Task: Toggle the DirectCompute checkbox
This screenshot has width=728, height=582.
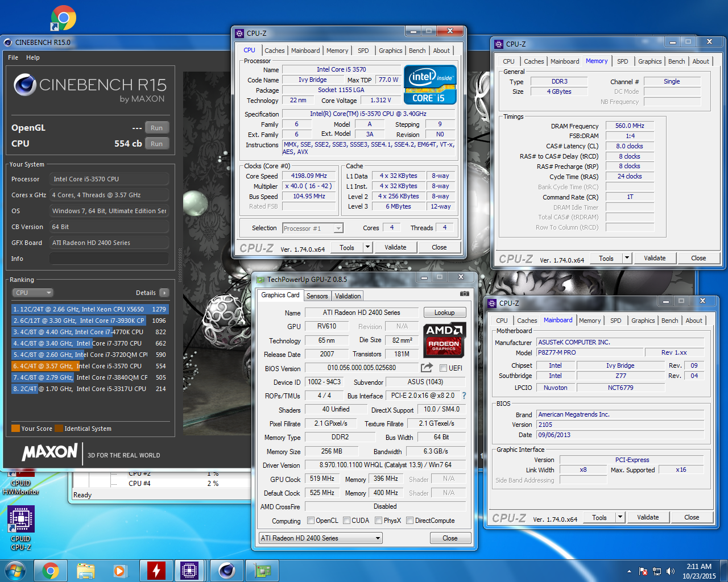Action: [x=409, y=521]
